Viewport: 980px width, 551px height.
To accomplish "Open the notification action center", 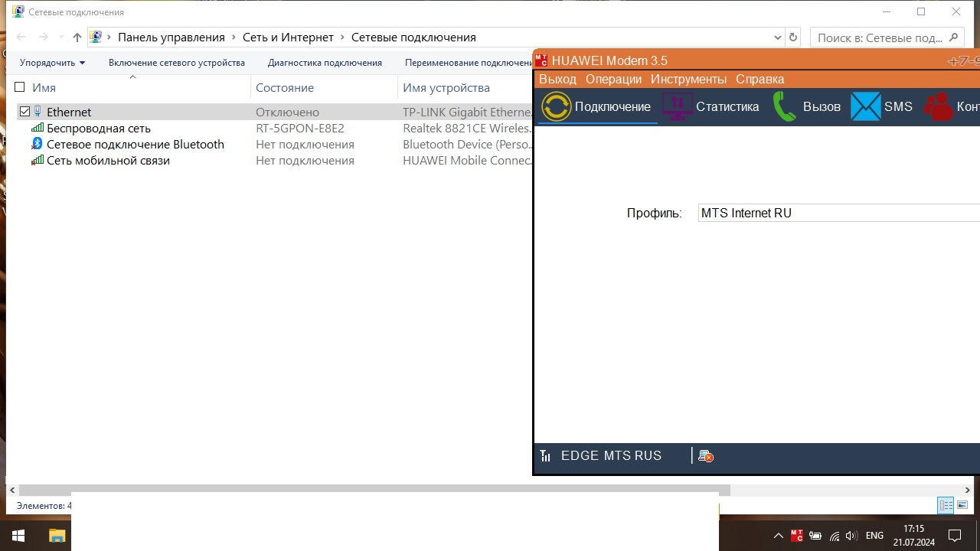I will 955,536.
